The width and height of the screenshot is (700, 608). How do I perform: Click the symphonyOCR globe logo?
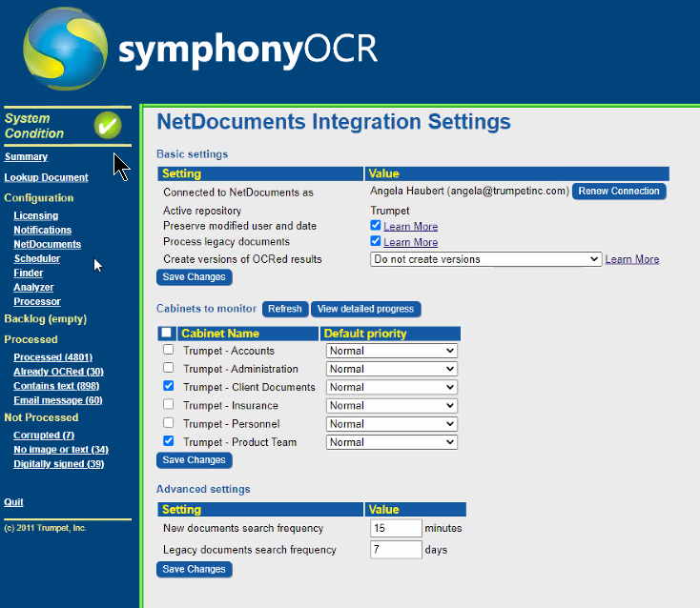[65, 49]
